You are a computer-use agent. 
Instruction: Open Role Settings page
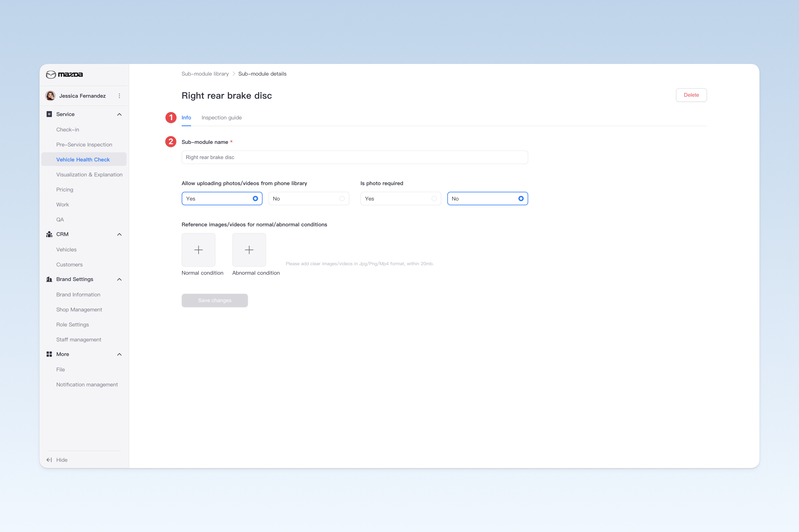pyautogui.click(x=73, y=325)
